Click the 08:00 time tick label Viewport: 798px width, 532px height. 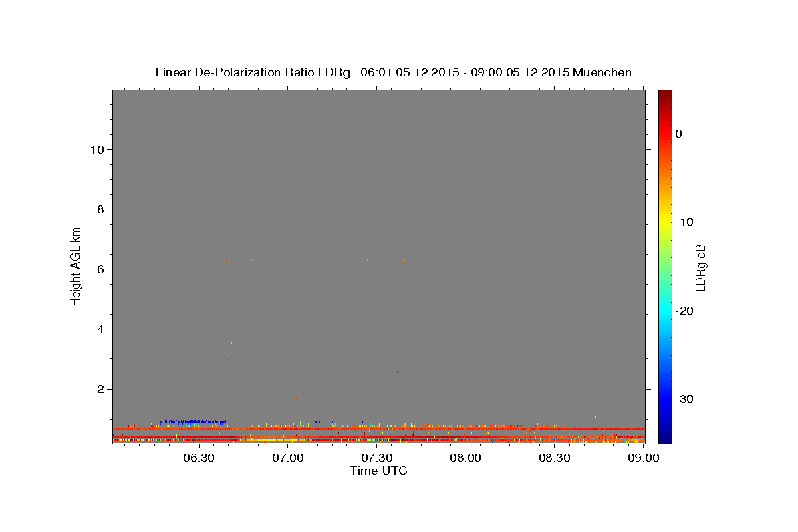tap(465, 458)
